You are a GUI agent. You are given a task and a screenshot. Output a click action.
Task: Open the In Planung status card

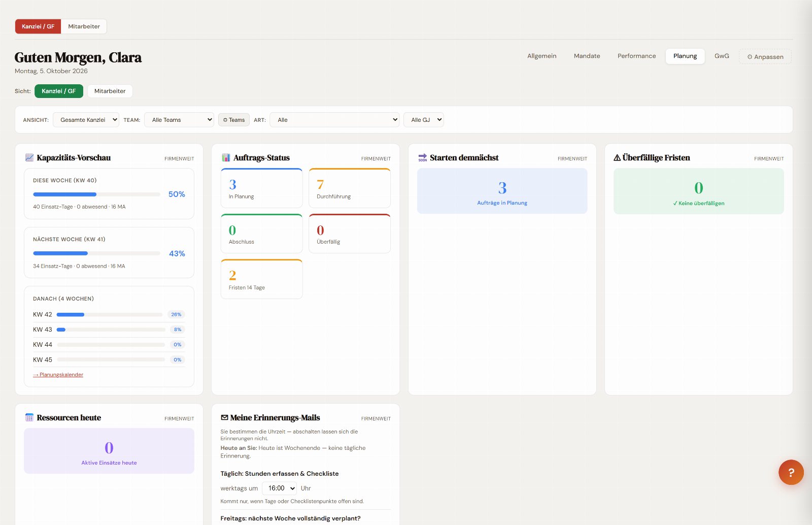tap(262, 188)
